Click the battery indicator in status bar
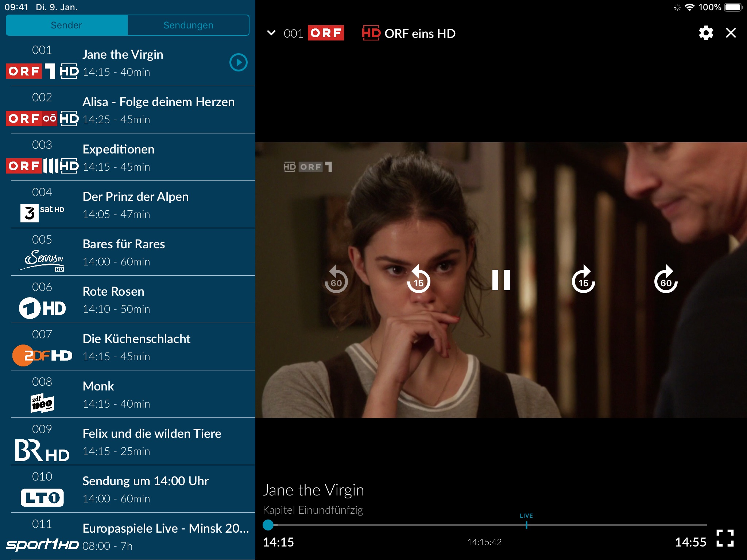The width and height of the screenshot is (747, 560). pos(734,7)
